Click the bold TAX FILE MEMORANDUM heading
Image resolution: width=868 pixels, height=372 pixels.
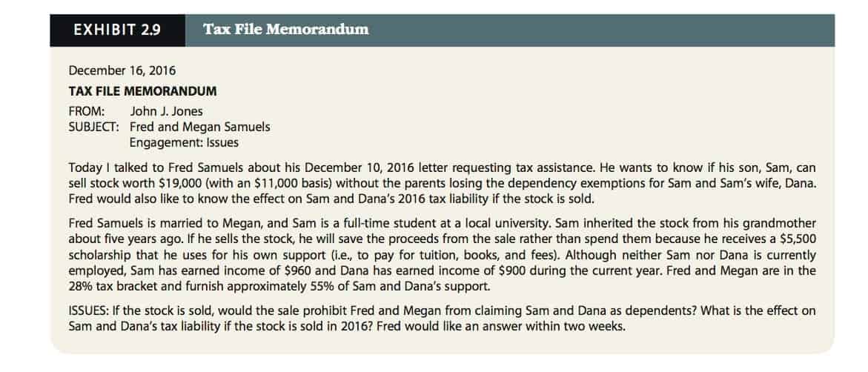[142, 91]
